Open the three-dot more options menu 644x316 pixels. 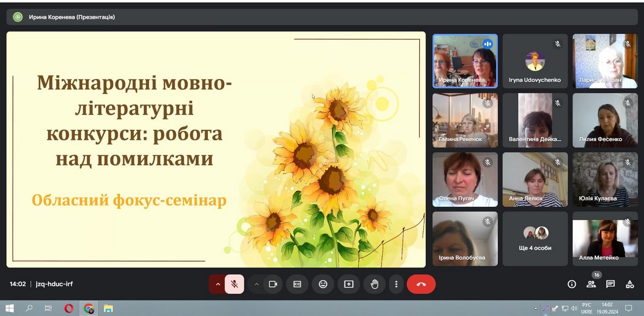(396, 284)
